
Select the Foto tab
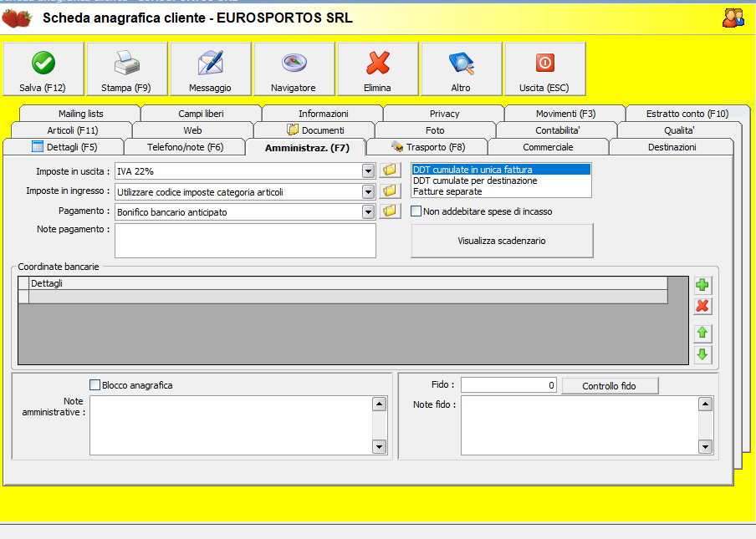pyautogui.click(x=436, y=130)
